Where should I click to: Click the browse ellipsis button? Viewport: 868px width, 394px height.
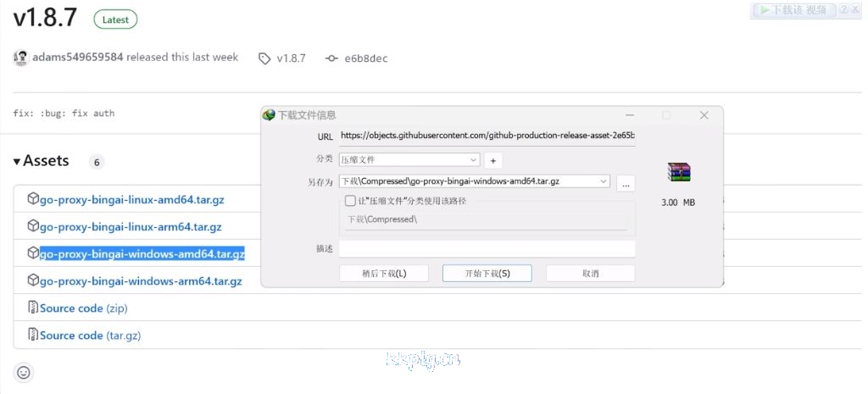point(626,184)
